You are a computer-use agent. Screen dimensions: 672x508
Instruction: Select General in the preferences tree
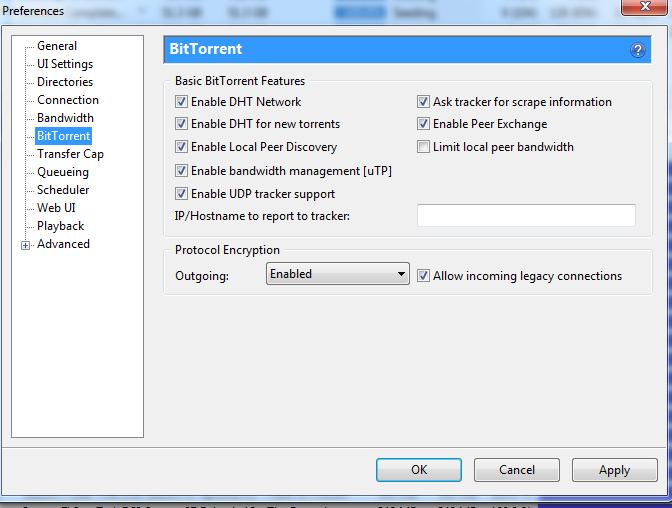pyautogui.click(x=57, y=46)
